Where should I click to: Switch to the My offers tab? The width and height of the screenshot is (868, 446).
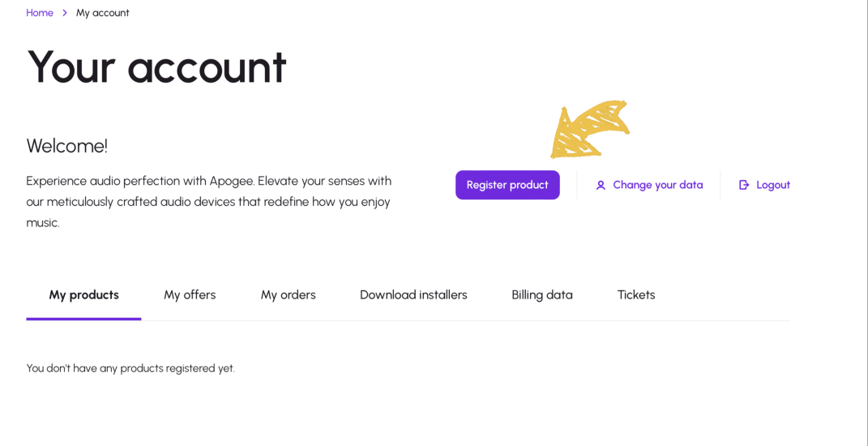tap(190, 295)
